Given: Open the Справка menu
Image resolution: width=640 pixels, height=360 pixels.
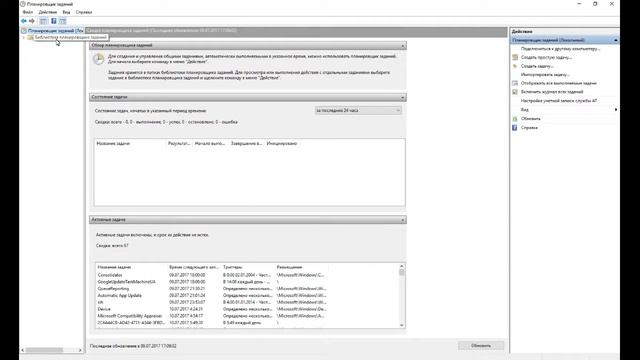Looking at the screenshot, I should point(84,12).
